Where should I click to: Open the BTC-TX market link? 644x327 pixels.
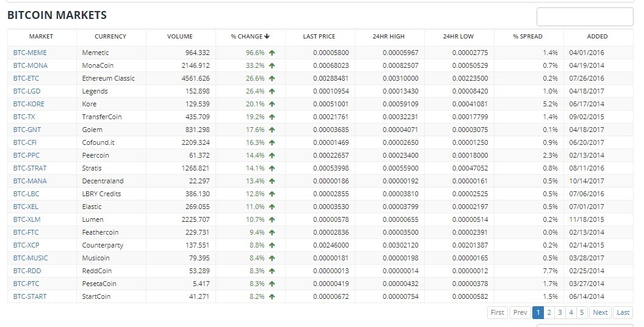(24, 117)
